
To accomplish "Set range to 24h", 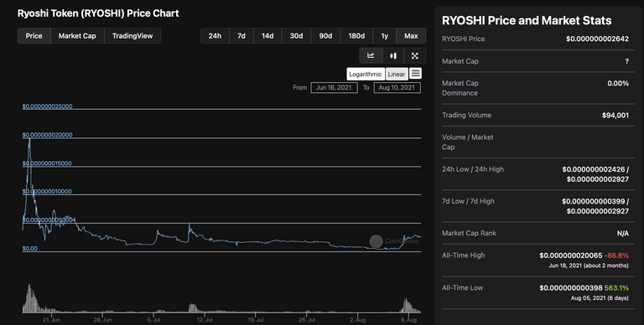I will 215,36.
